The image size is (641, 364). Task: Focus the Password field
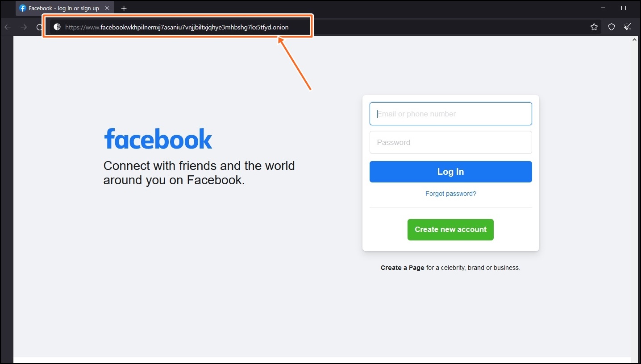[x=450, y=142]
